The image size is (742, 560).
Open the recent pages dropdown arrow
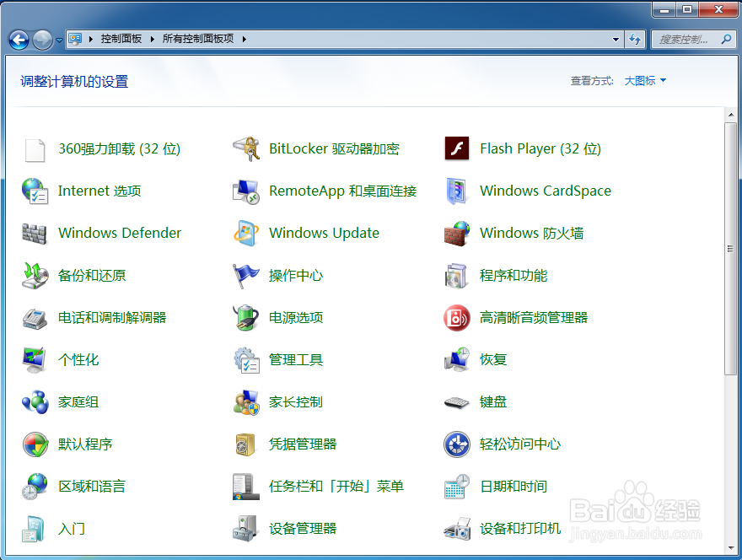coord(59,40)
